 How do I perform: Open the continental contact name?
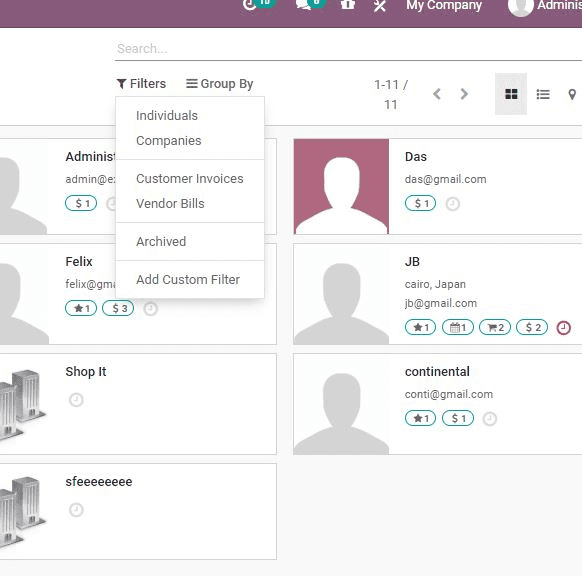click(437, 372)
